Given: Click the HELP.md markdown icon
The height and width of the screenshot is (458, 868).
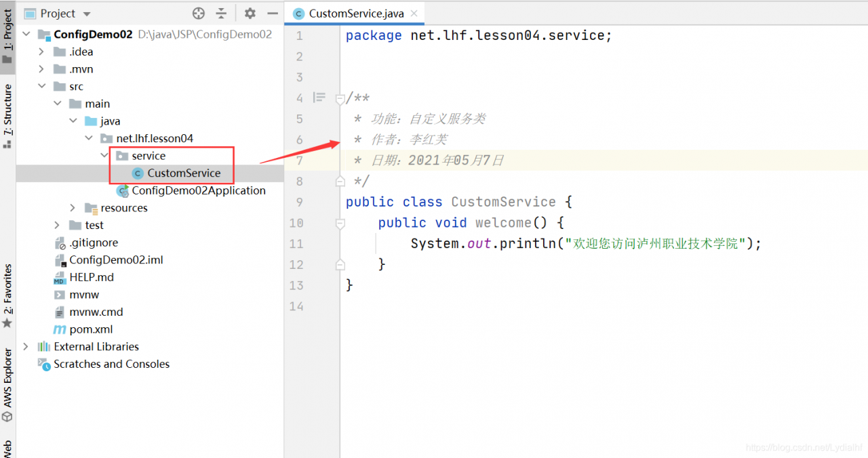Looking at the screenshot, I should tap(59, 277).
